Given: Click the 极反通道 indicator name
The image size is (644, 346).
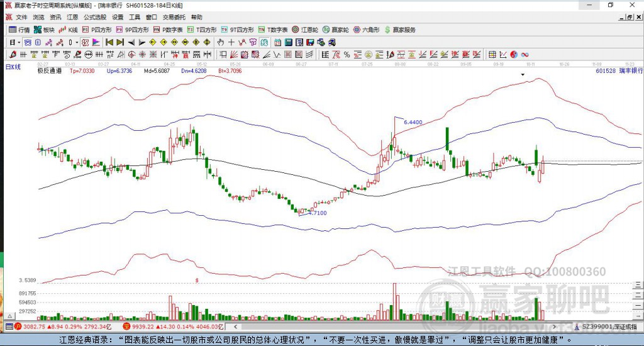Looking at the screenshot, I should (x=50, y=70).
